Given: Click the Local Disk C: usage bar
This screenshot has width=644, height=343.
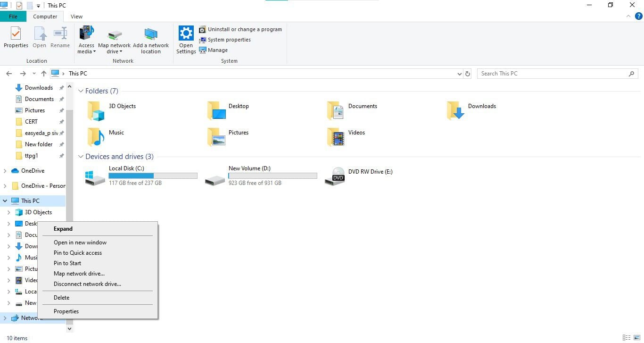Looking at the screenshot, I should [x=153, y=175].
